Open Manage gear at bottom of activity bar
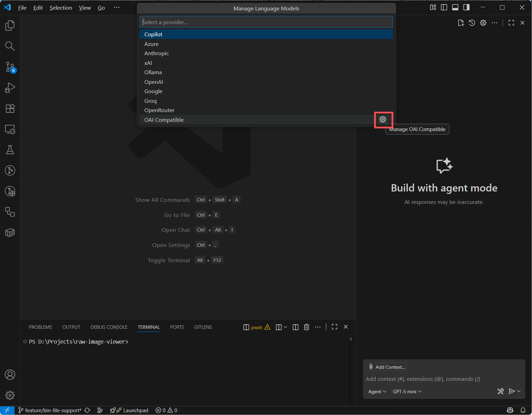 10,395
